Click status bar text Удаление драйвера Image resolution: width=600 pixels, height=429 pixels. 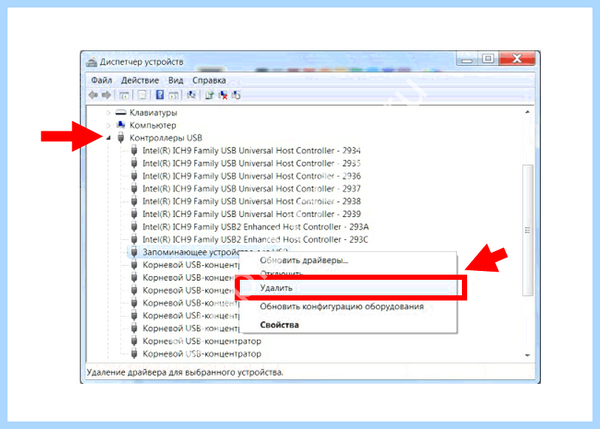pyautogui.click(x=185, y=372)
